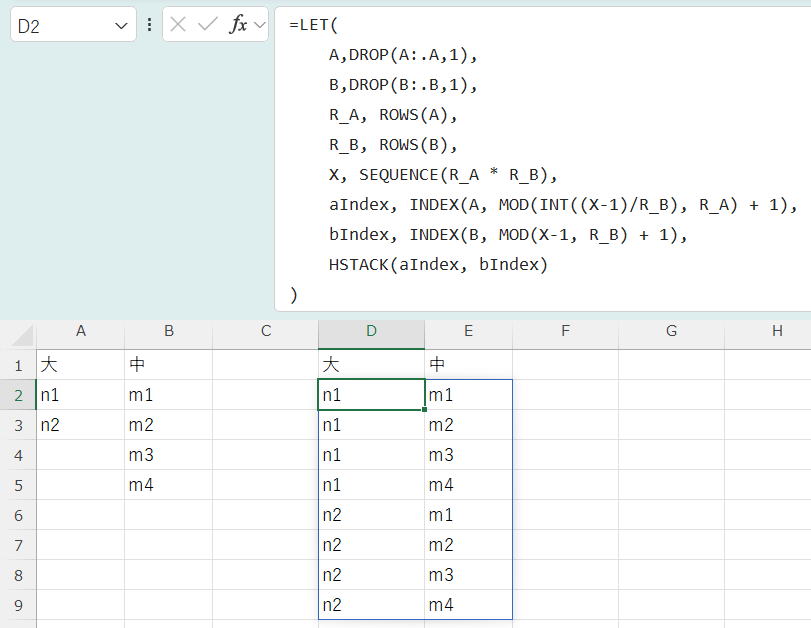
Task: Select column D header
Action: click(x=371, y=331)
